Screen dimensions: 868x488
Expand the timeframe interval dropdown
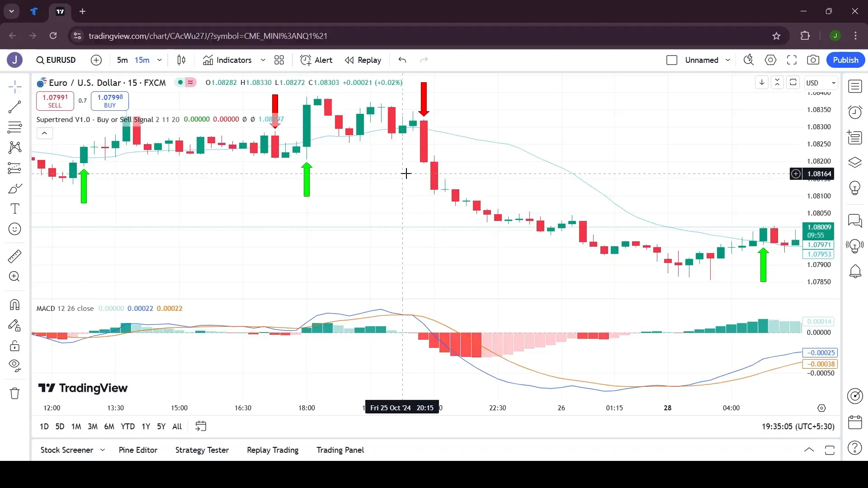[x=160, y=60]
